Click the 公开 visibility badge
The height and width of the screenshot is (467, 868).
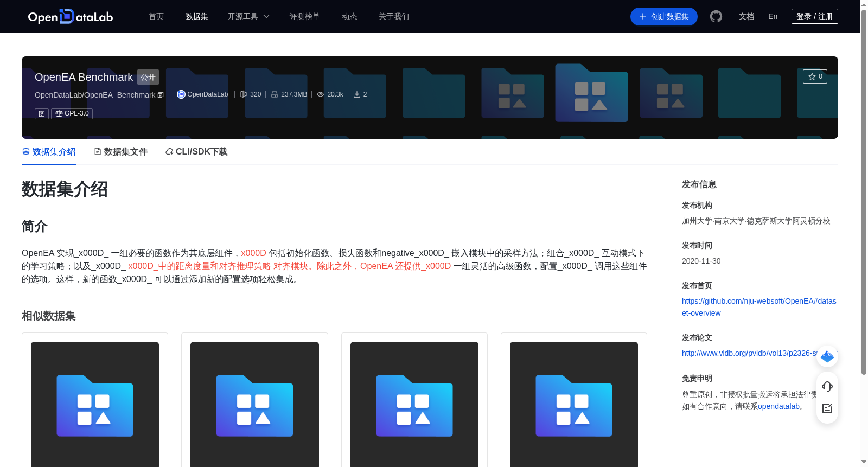click(x=148, y=77)
